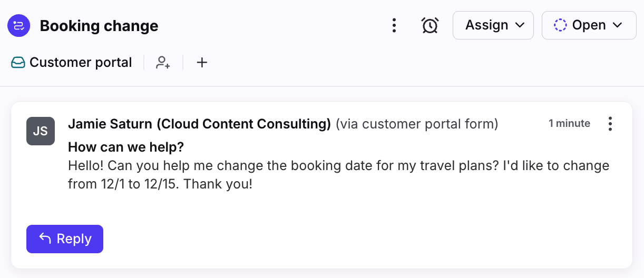
Task: Add a participant with the person-plus icon
Action: tap(163, 63)
